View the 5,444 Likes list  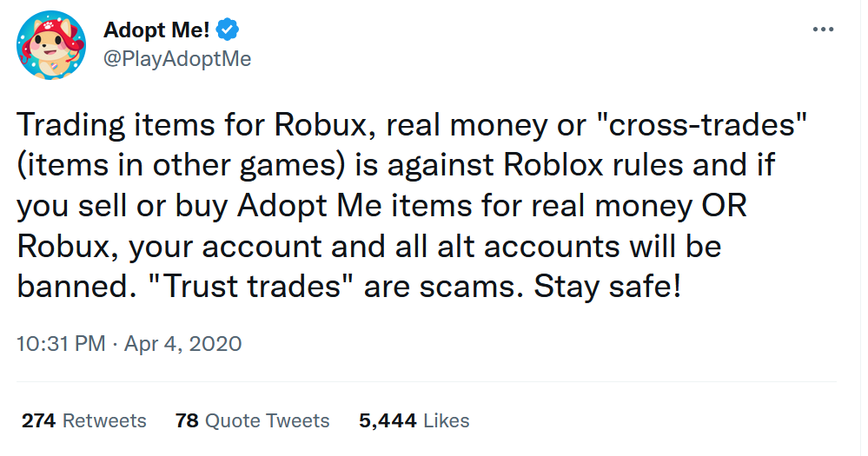[414, 420]
